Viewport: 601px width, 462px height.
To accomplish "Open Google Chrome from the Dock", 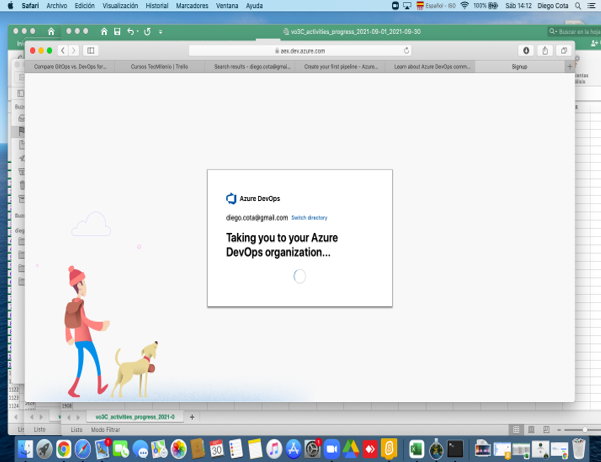I will (x=64, y=449).
